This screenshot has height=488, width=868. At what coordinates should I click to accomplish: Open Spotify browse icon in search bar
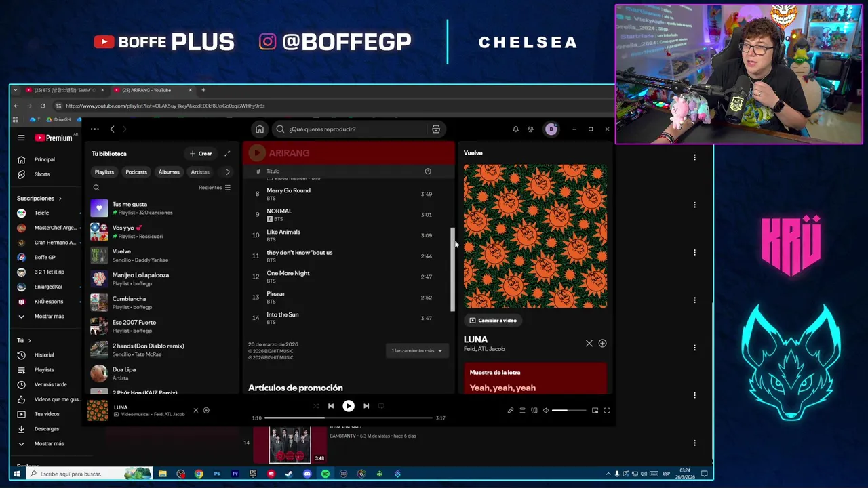coord(436,129)
